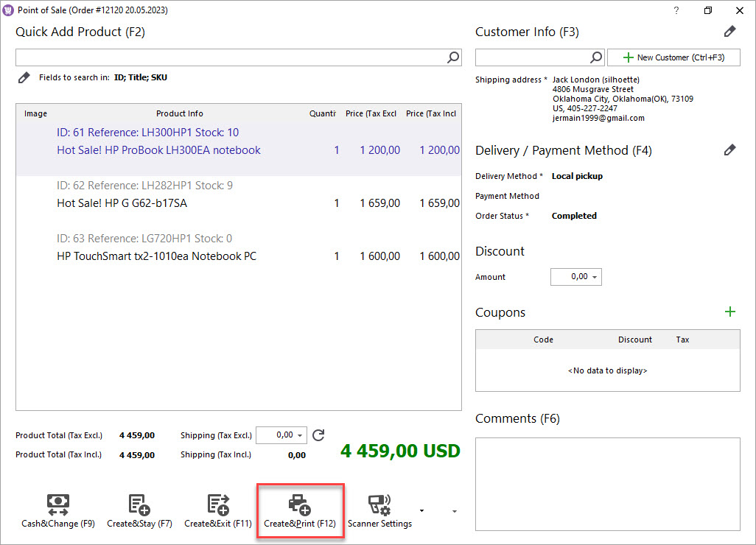
Task: Open Cash&Change (F9)
Action: pyautogui.click(x=58, y=511)
